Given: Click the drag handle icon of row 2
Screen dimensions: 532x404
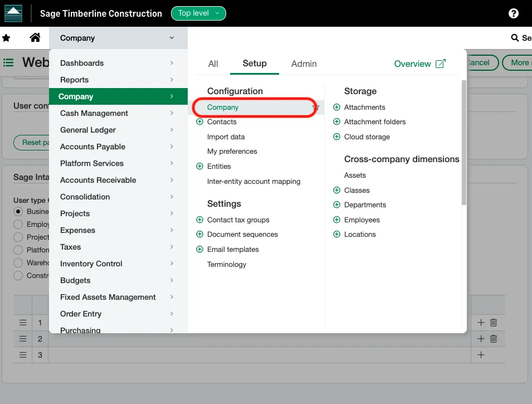Looking at the screenshot, I should 23,338.
